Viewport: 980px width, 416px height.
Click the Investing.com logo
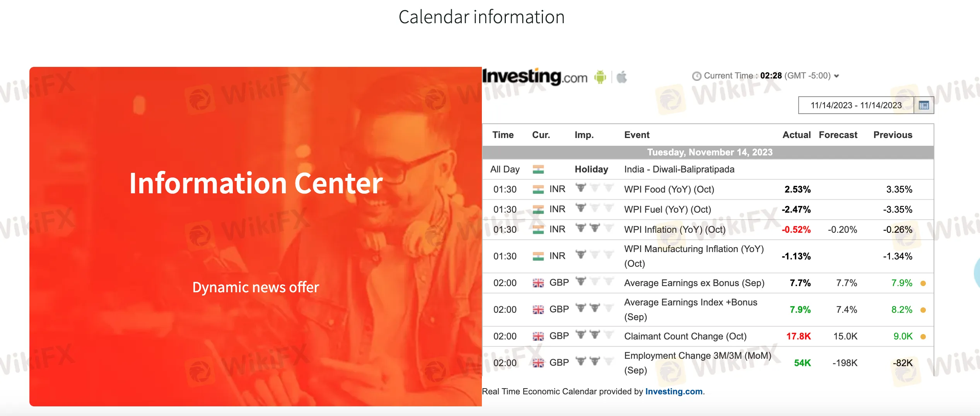click(535, 77)
